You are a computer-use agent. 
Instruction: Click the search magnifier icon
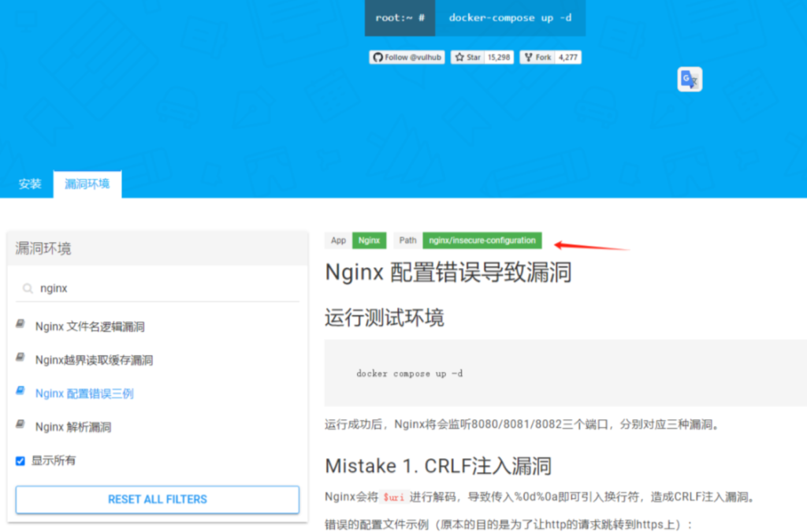click(28, 288)
